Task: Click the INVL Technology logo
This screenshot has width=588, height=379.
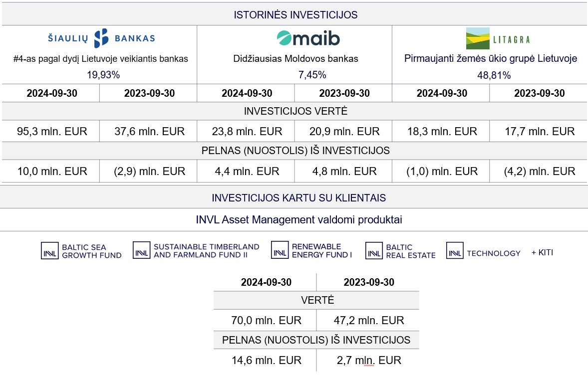Action: [483, 251]
